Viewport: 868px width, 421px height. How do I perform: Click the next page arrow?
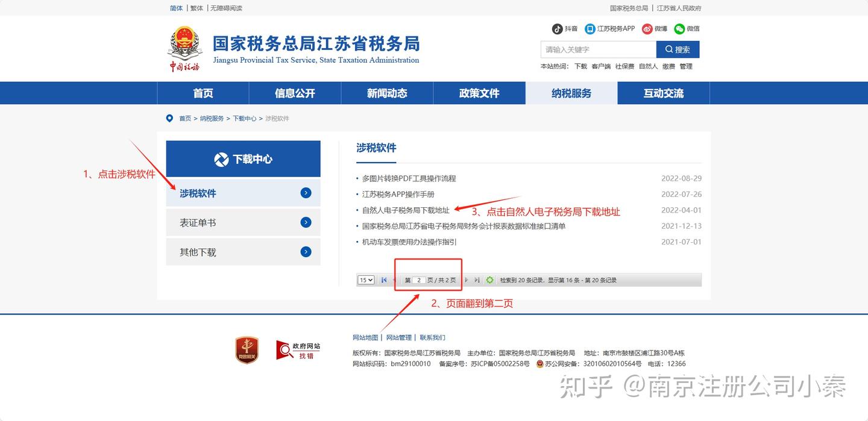tap(467, 279)
